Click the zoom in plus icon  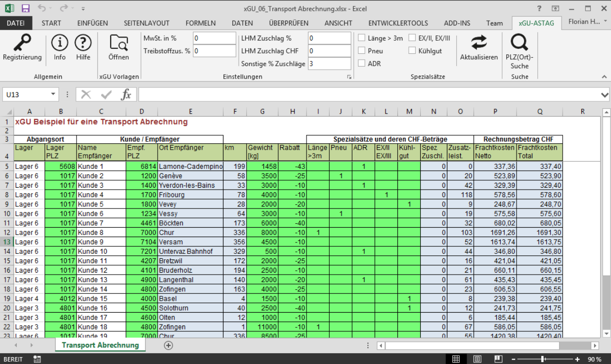pyautogui.click(x=577, y=359)
